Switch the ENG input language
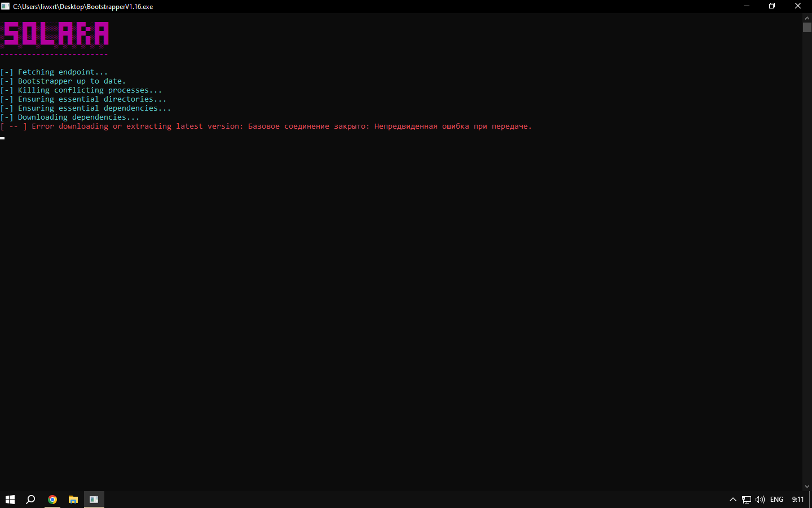 pos(776,500)
